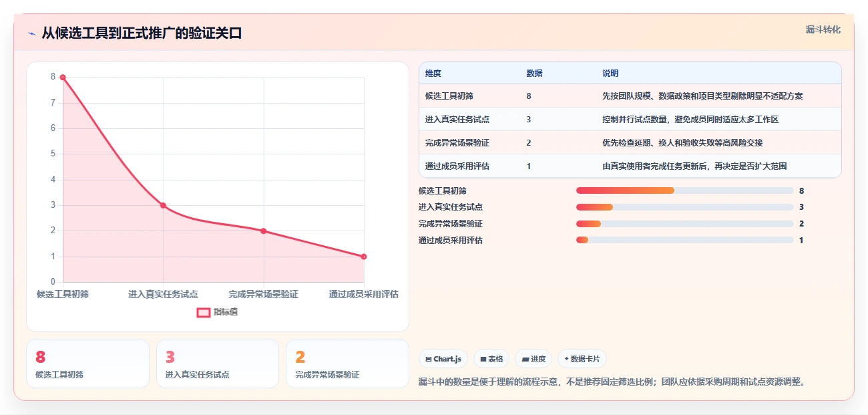Screen dimensions: 868x415
Task: Click the 完成异常场景验证 progress bar
Action: click(684, 224)
